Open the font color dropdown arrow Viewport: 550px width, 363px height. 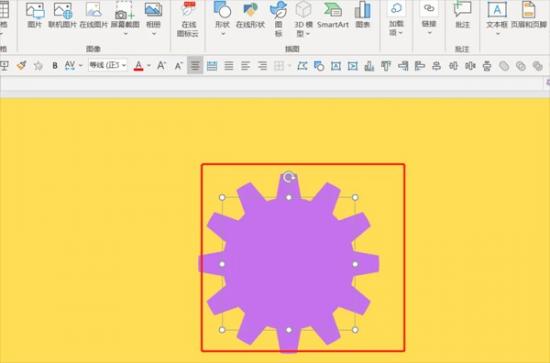[149, 66]
